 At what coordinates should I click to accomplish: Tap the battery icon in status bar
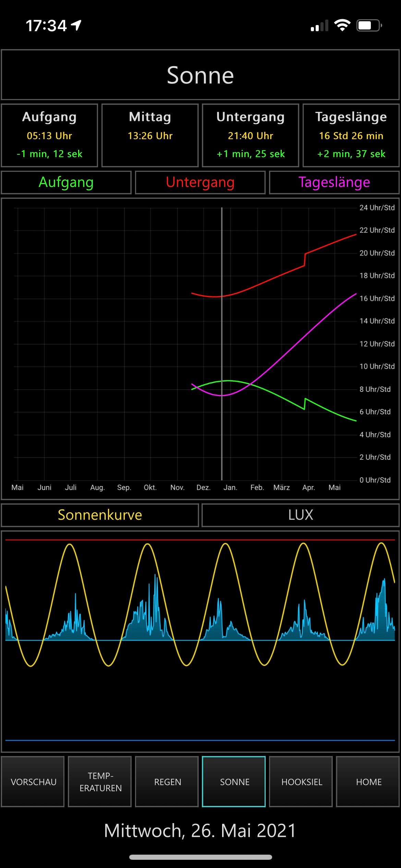pos(369,25)
